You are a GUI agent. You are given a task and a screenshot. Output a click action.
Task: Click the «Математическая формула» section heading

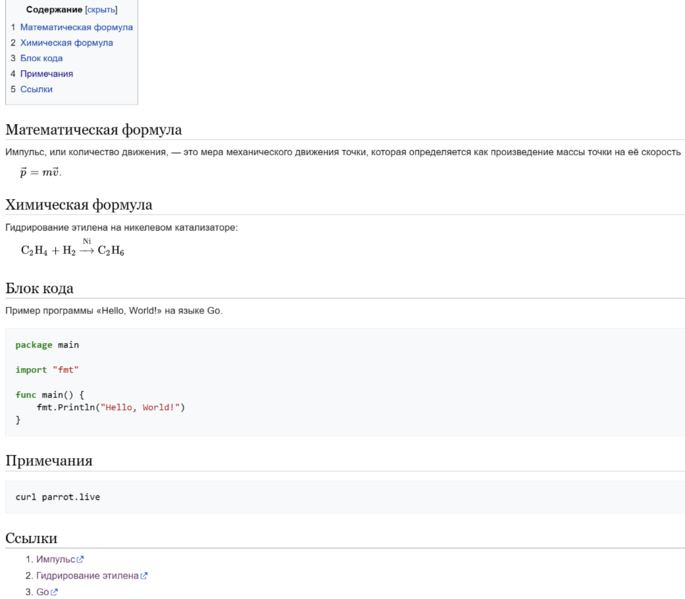[94, 130]
